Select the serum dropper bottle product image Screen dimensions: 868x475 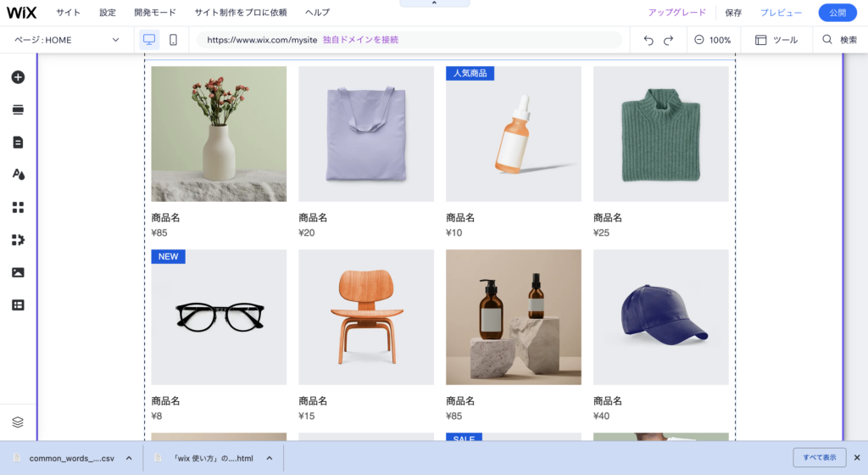pyautogui.click(x=514, y=134)
